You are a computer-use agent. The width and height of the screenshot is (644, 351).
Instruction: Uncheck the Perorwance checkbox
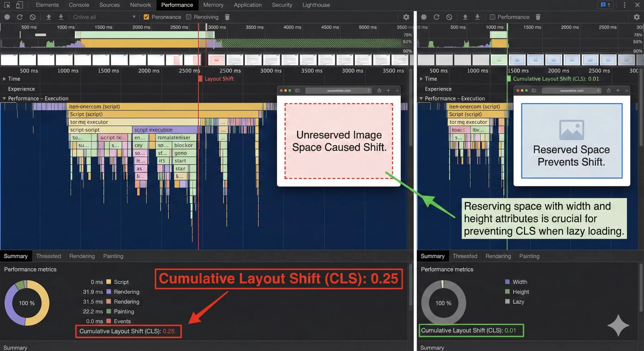(x=146, y=17)
